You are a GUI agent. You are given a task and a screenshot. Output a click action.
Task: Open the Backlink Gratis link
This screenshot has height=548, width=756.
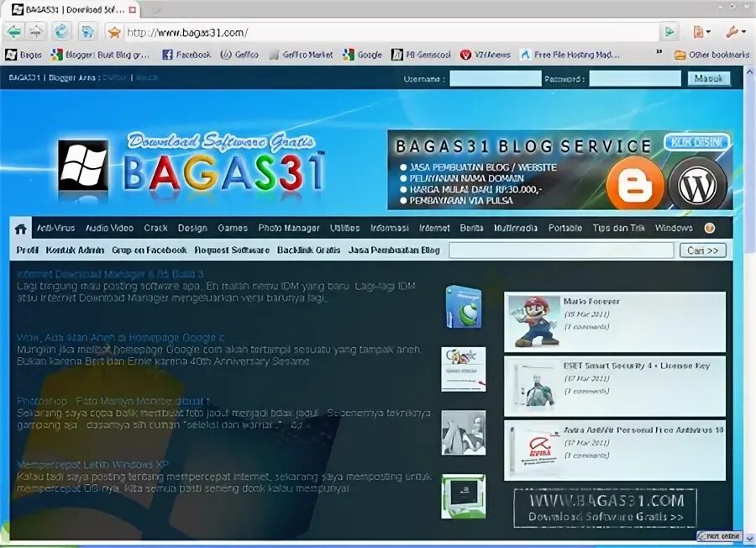(x=308, y=250)
